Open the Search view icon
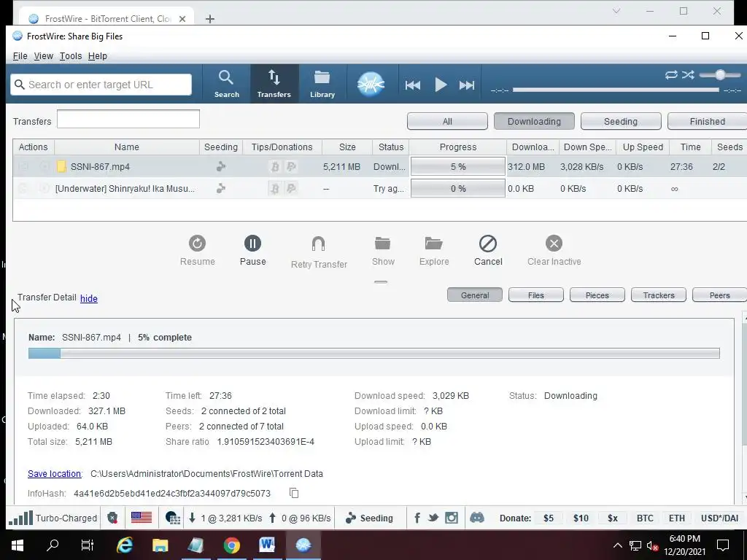747x560 pixels. (x=226, y=84)
